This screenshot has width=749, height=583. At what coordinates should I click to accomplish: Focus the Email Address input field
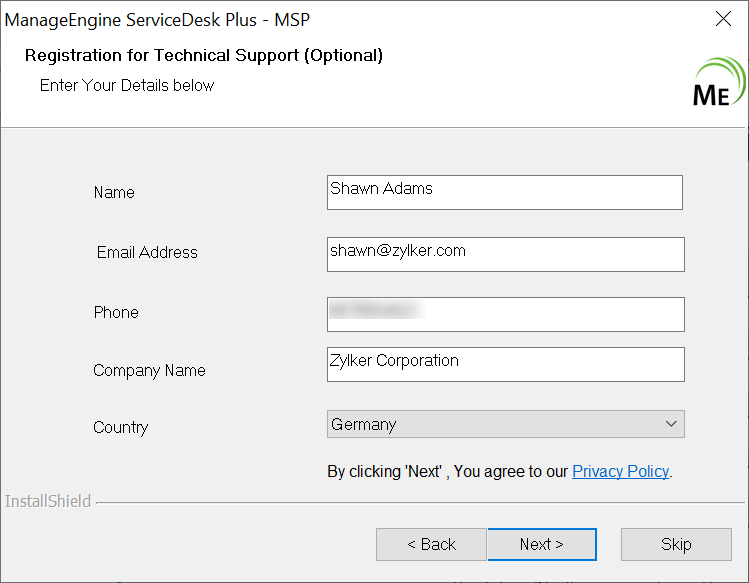pos(505,254)
